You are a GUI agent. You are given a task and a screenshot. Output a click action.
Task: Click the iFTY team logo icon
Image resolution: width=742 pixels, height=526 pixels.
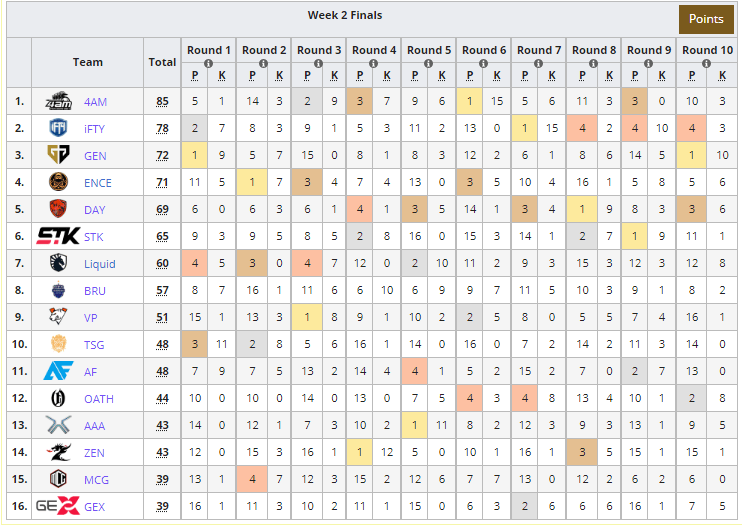(59, 128)
